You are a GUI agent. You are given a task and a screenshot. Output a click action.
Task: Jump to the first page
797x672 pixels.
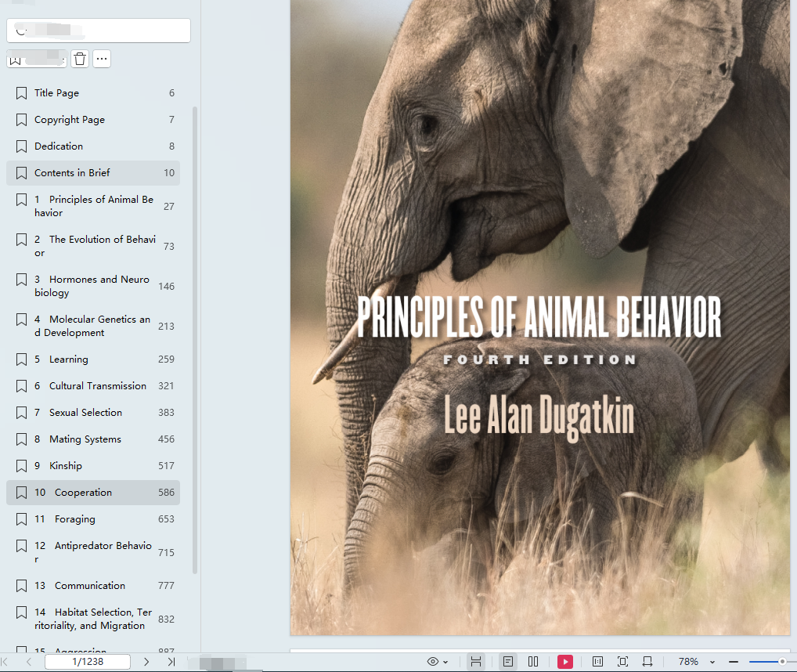pyautogui.click(x=5, y=661)
